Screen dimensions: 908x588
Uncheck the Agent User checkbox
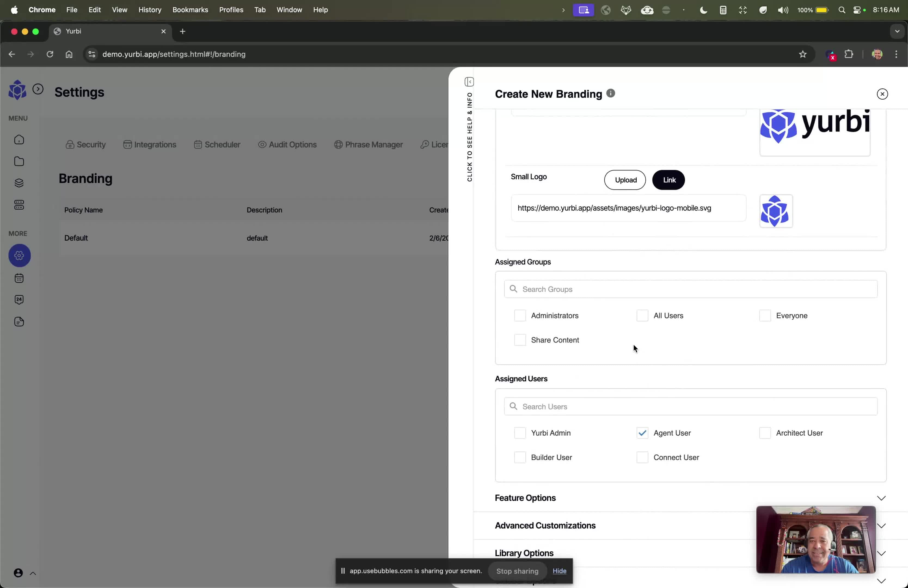click(642, 433)
